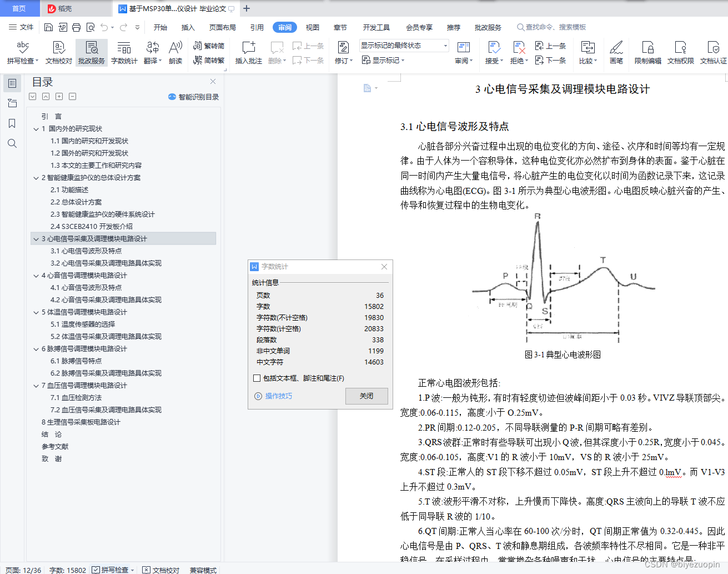Click the ECG waveform figure 3-1
The width and height of the screenshot is (728, 574).
563,278
